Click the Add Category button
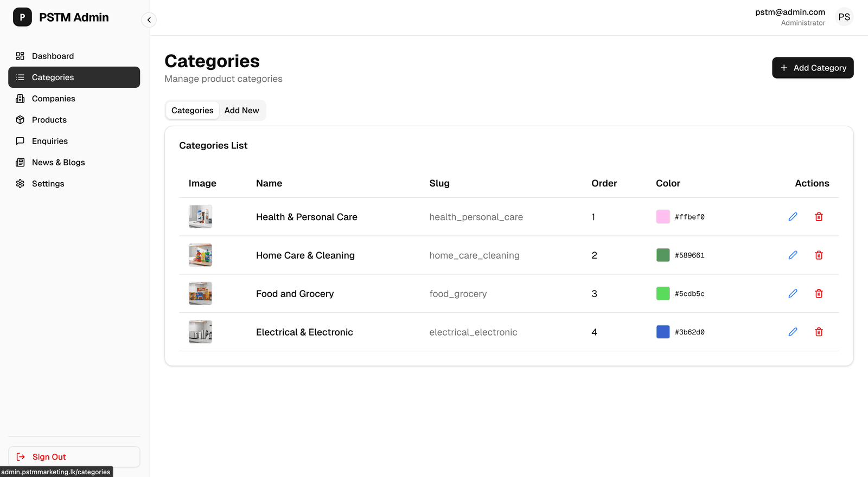Screen dimensions: 868x477 tap(813, 68)
